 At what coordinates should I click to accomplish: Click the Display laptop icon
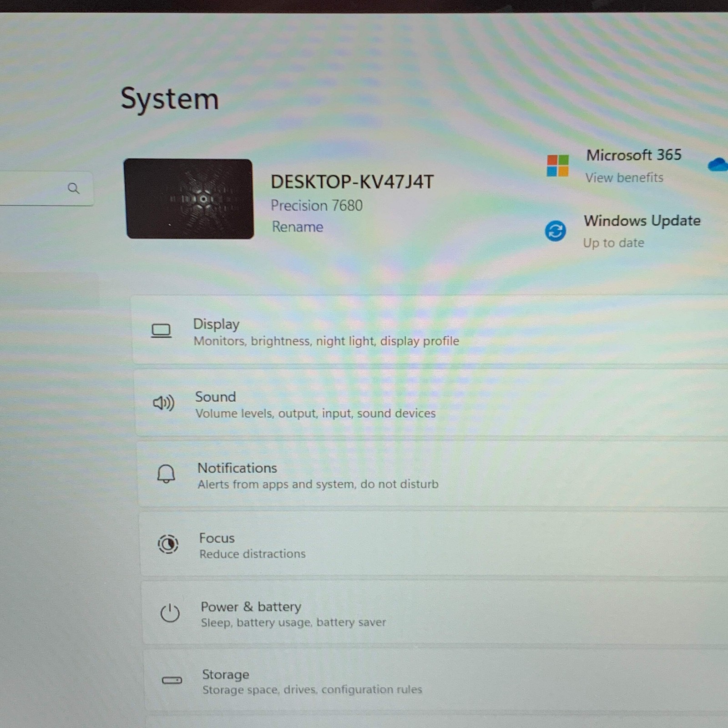coord(161,331)
